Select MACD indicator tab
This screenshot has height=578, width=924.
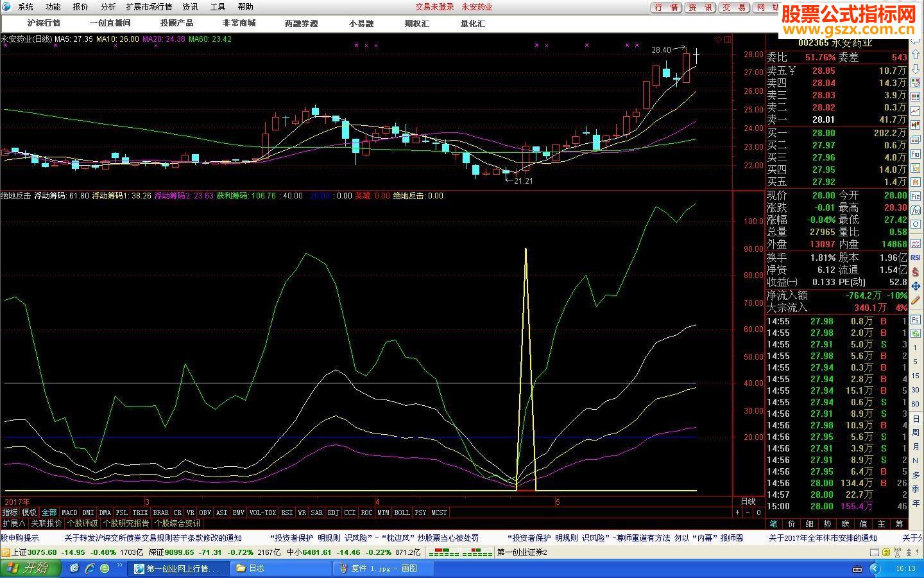click(69, 512)
